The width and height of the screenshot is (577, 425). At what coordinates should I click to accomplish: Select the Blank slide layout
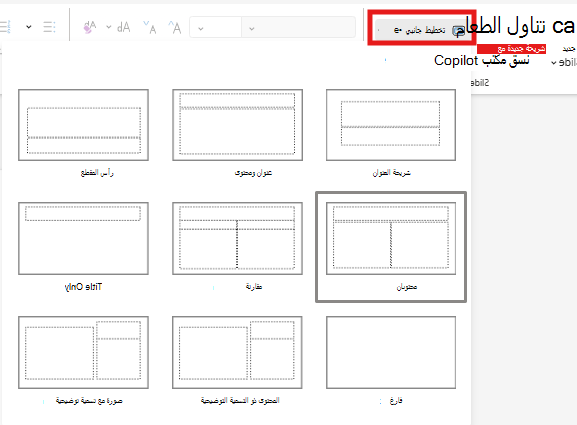point(391,353)
